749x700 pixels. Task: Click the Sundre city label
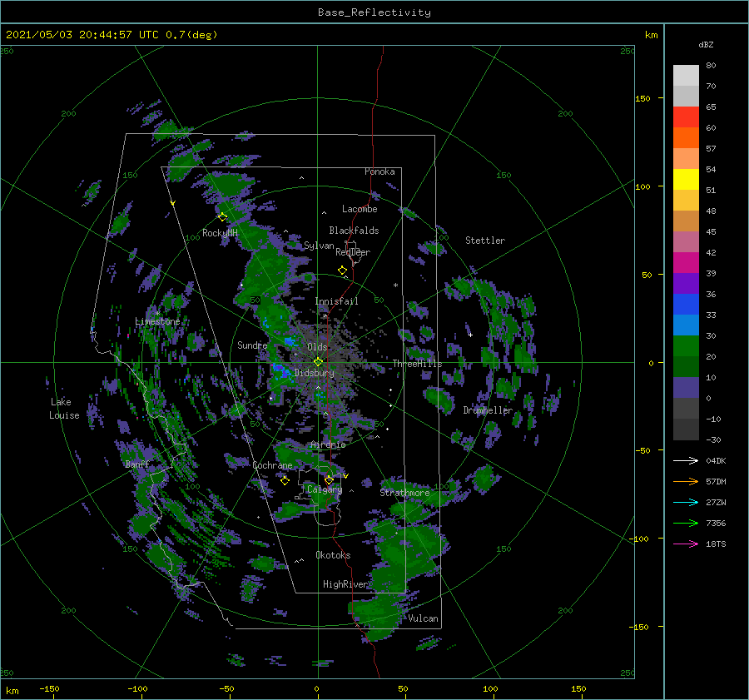tap(252, 345)
